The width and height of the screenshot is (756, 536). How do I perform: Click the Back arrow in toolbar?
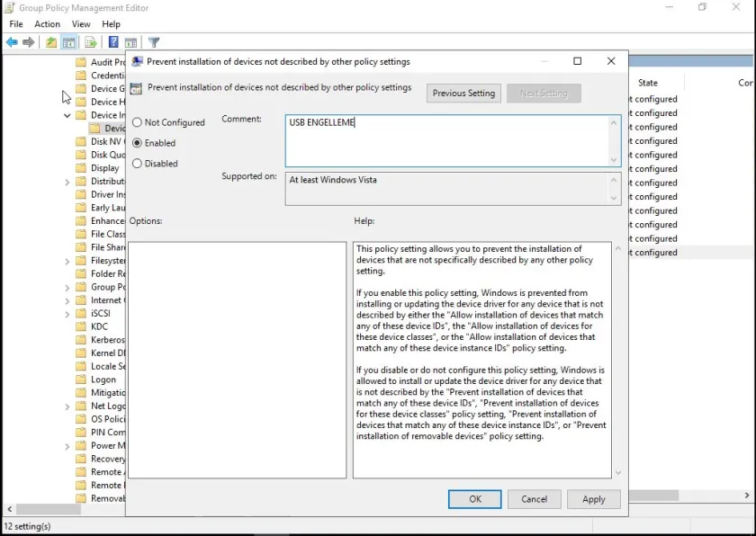12,42
